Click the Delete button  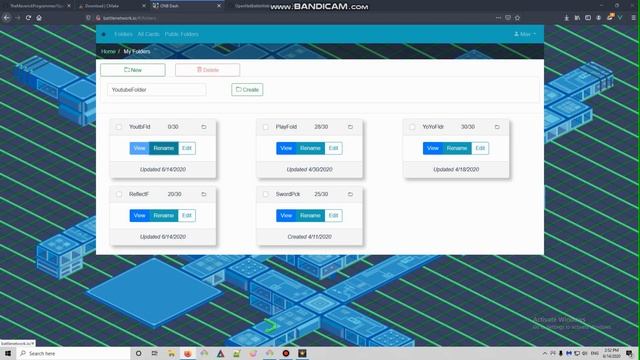pyautogui.click(x=207, y=70)
